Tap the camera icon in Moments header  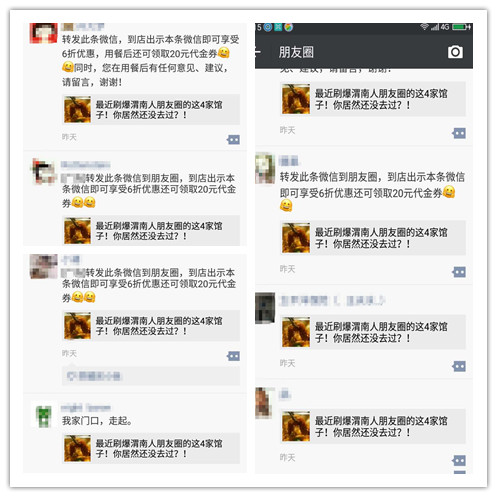[x=455, y=52]
